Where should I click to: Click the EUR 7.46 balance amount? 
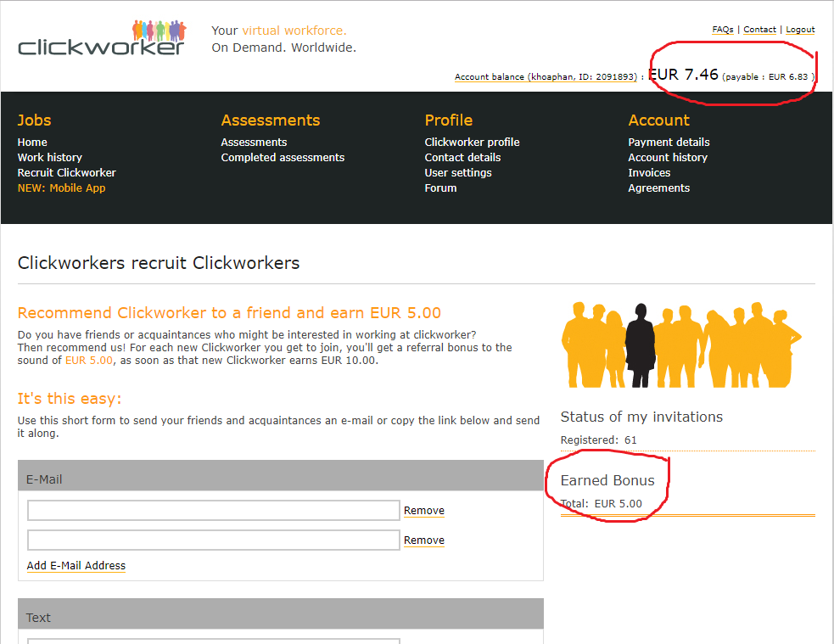684,75
